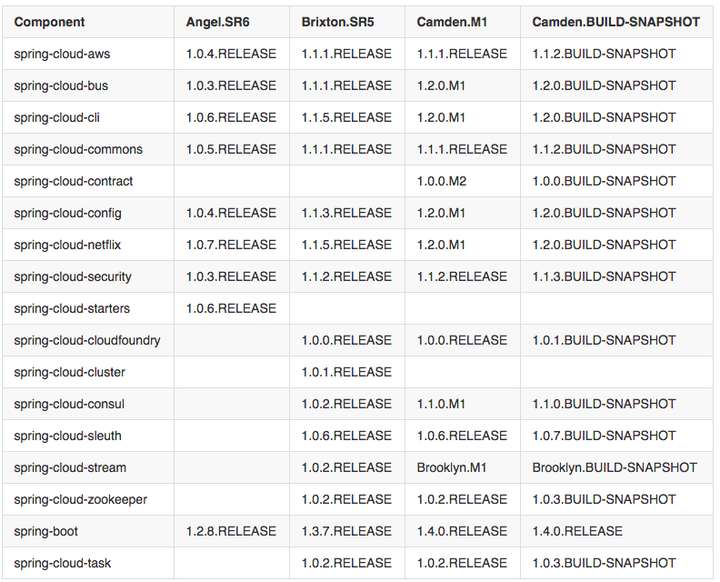
Task: Select the 1.1.0.M1 cell for spring-cloud-consul
Action: 441,404
